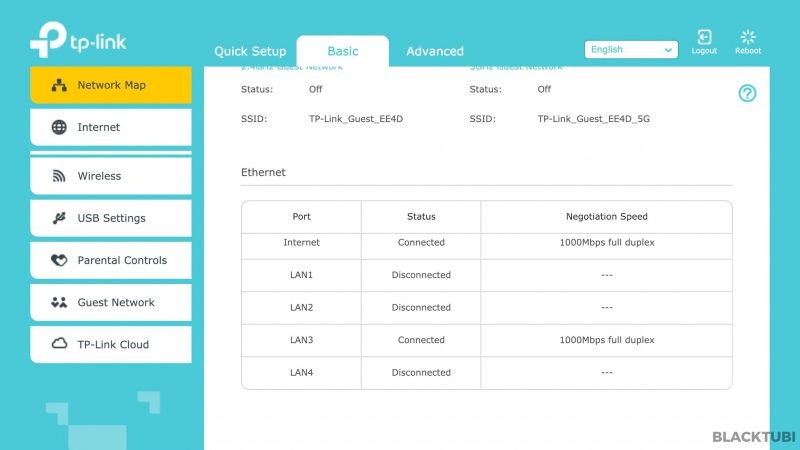Open the Advanced tab

[435, 51]
